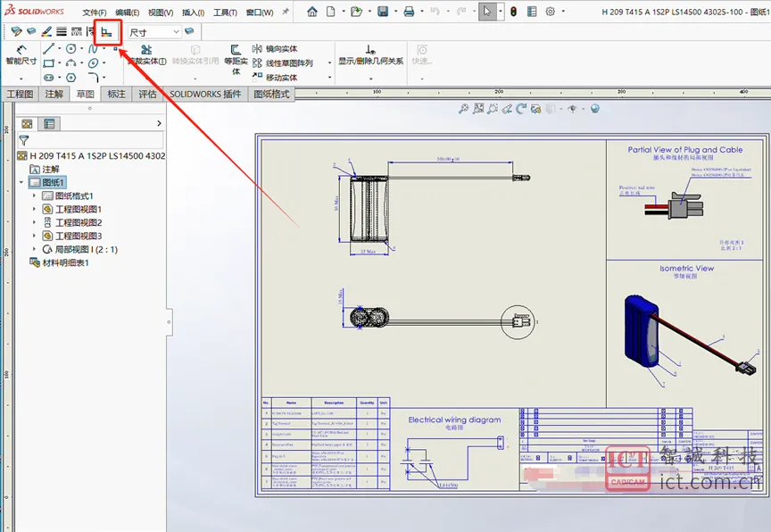Click the rebuild traffic light icon

pyautogui.click(x=513, y=12)
